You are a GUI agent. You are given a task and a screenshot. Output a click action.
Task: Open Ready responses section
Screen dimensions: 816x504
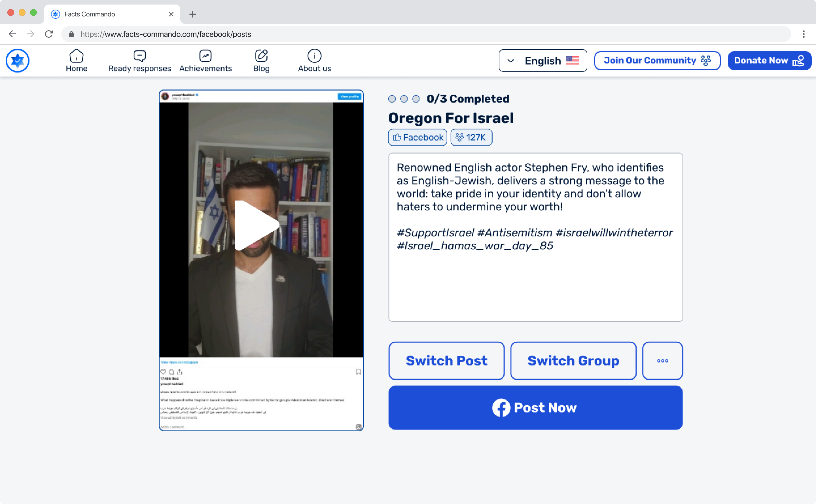[x=139, y=61]
